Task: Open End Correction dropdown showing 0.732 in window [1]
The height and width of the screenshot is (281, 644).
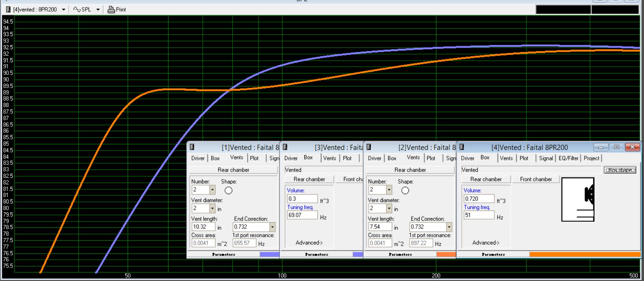Action: tap(272, 227)
